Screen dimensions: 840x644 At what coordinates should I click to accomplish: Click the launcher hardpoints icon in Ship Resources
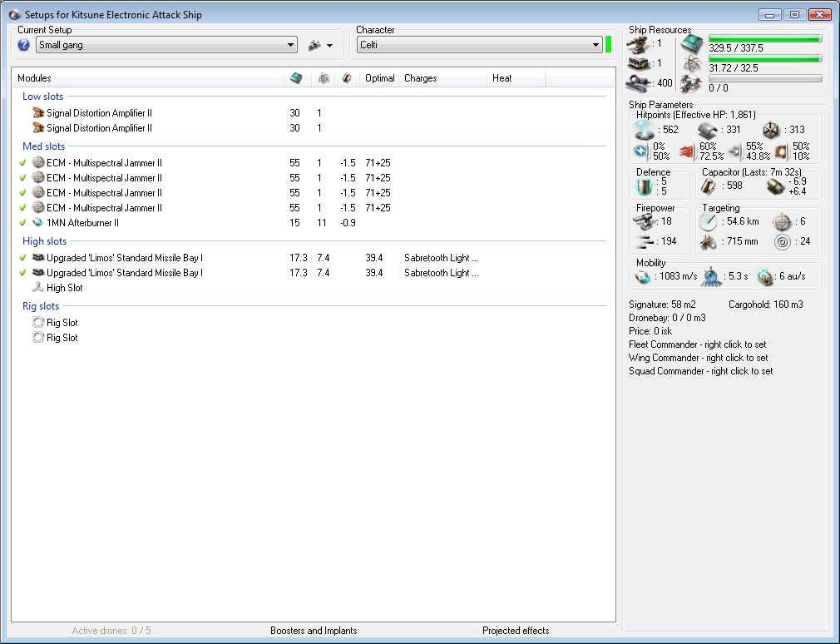639,64
